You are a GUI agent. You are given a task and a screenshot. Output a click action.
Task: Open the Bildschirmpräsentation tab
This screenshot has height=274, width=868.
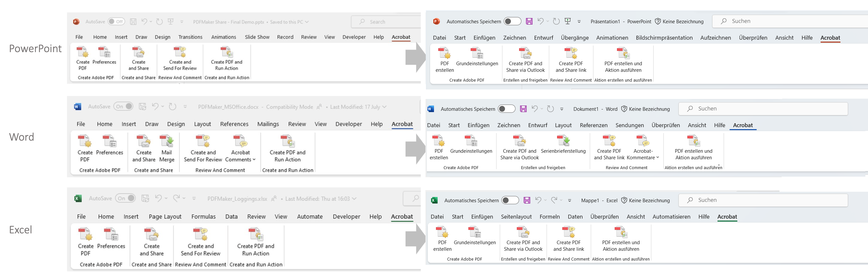[x=664, y=38]
